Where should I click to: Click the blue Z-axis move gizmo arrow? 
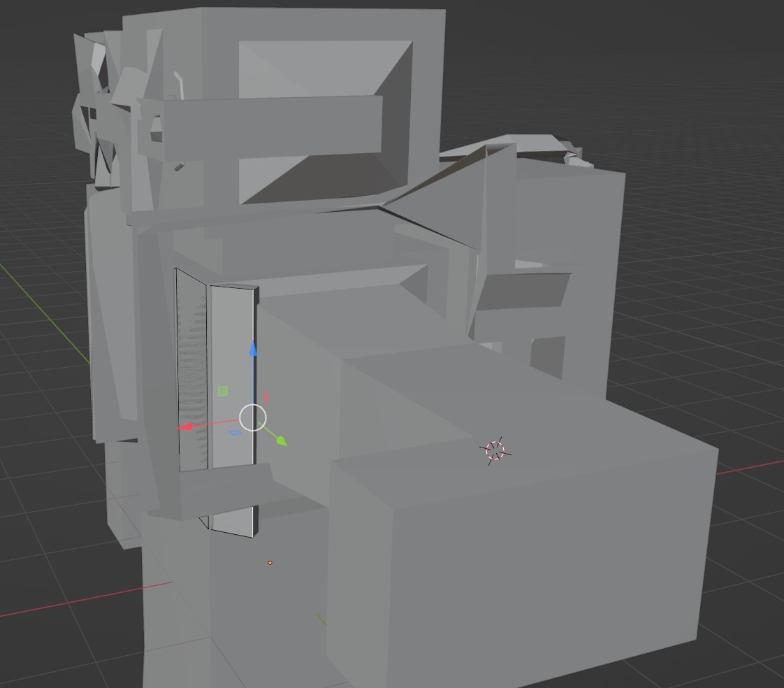253,349
